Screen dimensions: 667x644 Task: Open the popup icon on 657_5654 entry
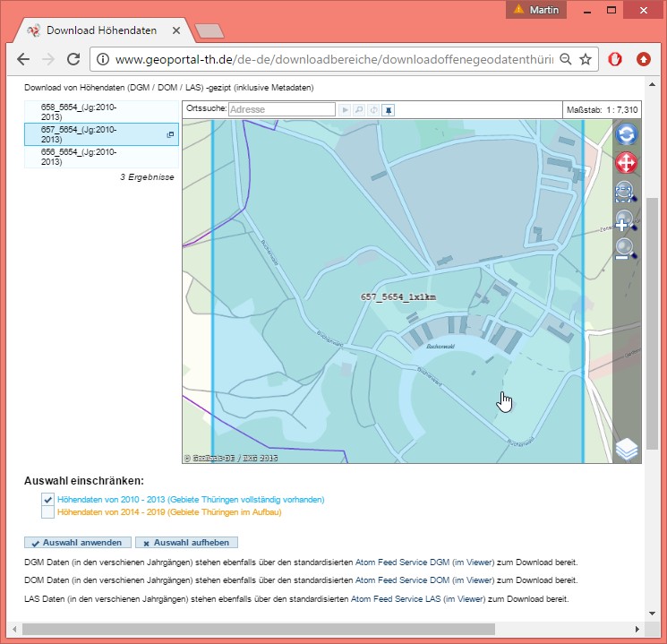tap(170, 134)
